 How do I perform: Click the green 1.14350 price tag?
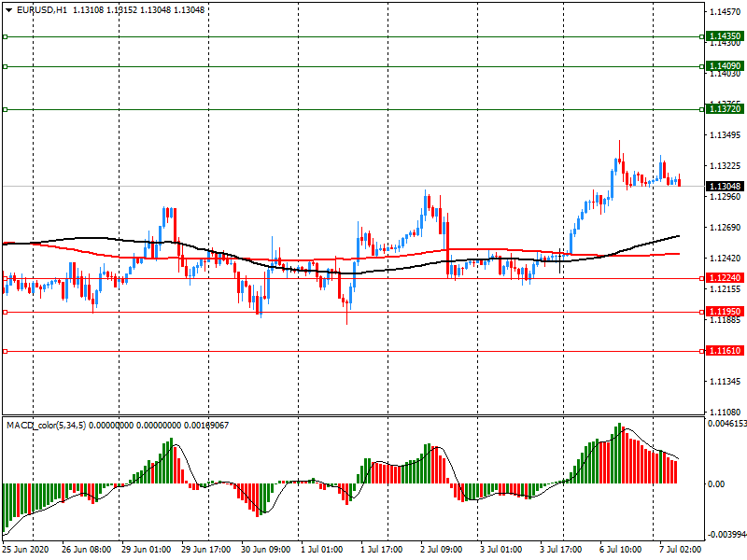pyautogui.click(x=725, y=37)
